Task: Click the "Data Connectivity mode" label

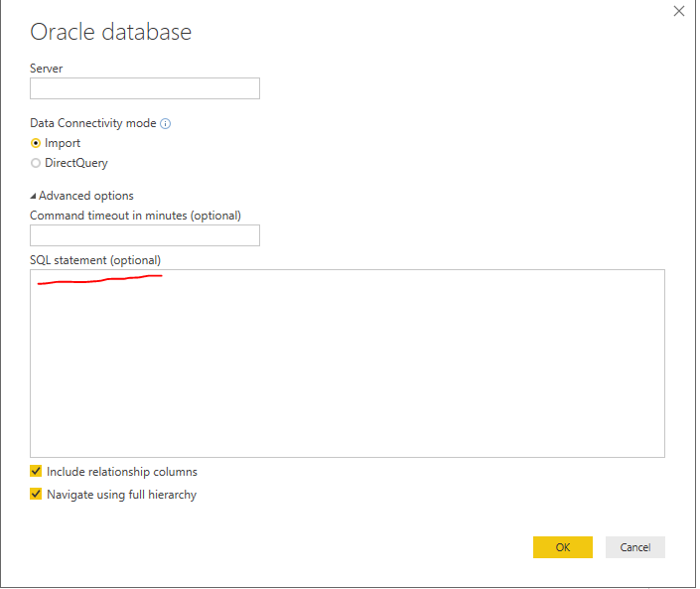Action: coord(93,123)
